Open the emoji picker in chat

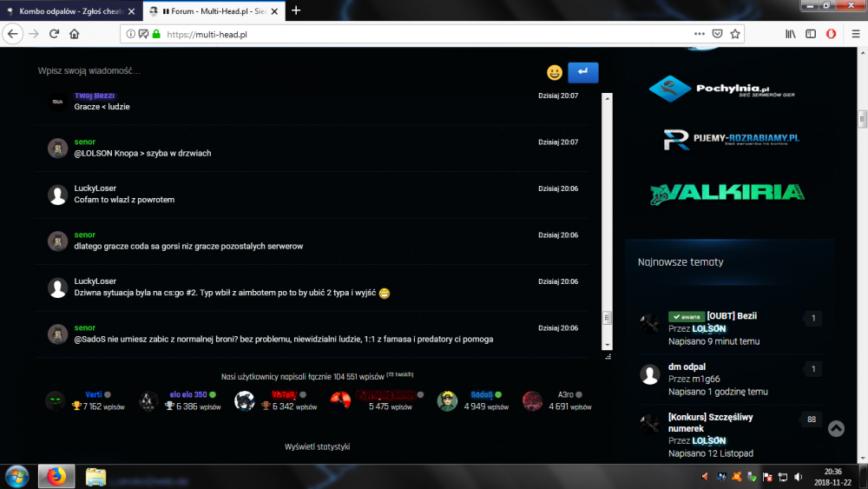(x=554, y=73)
